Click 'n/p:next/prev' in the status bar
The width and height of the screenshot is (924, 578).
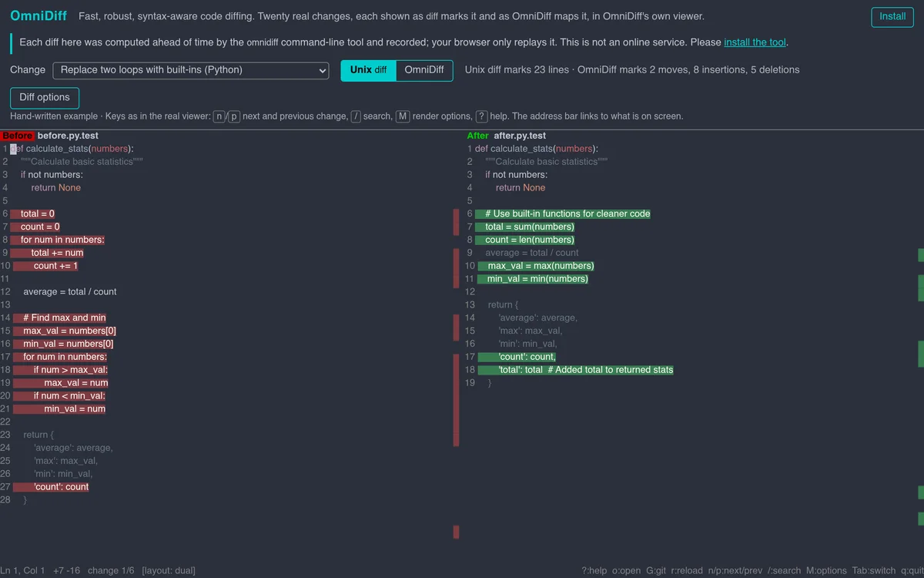click(735, 570)
